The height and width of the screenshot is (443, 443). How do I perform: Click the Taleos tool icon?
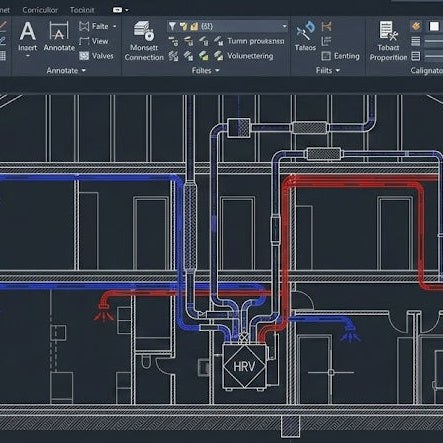coord(305,30)
